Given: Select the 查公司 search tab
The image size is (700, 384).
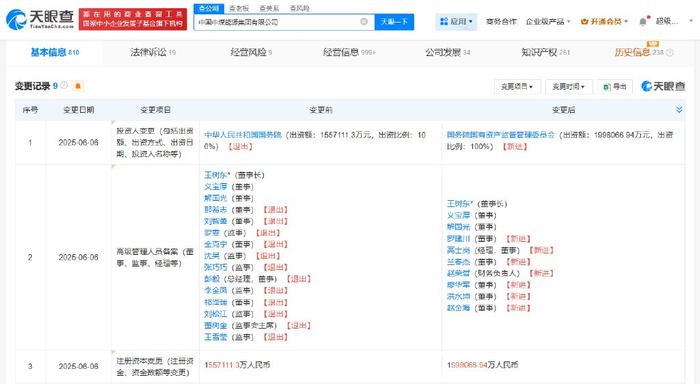Looking at the screenshot, I should (x=208, y=8).
